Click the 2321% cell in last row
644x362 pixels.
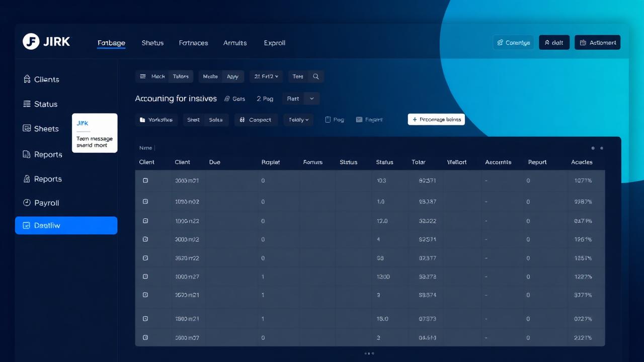pos(583,338)
